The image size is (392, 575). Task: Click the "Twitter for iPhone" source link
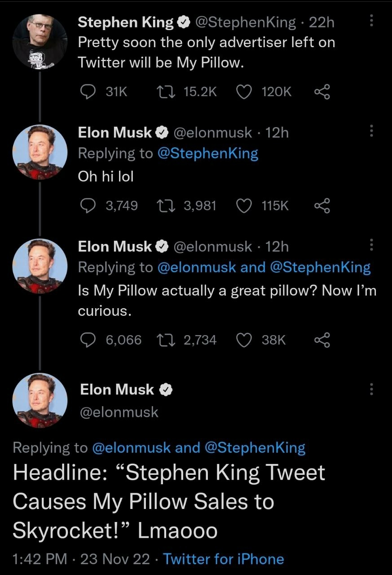click(223, 559)
